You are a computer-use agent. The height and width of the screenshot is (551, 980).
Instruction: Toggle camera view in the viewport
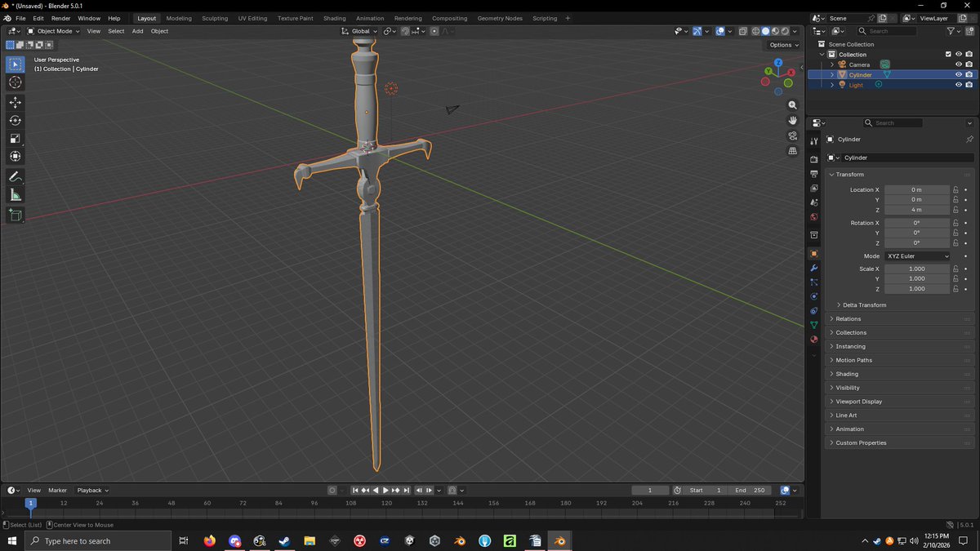pos(792,136)
